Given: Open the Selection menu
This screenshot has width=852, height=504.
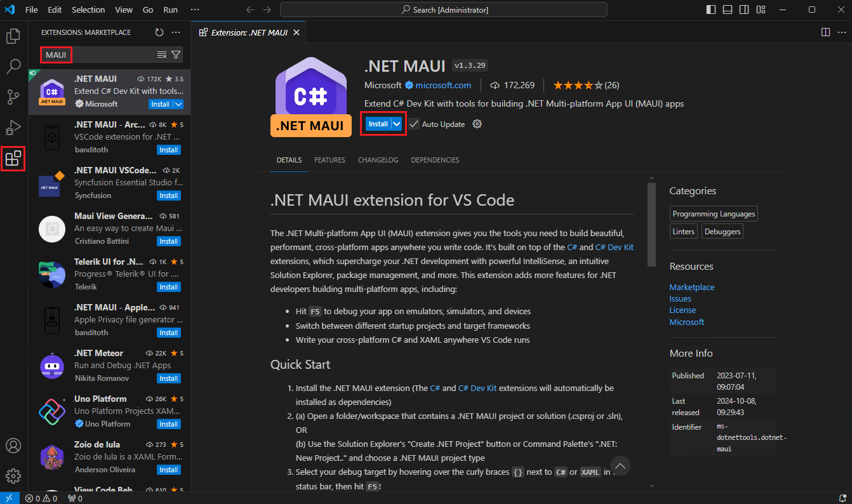Looking at the screenshot, I should pos(88,10).
